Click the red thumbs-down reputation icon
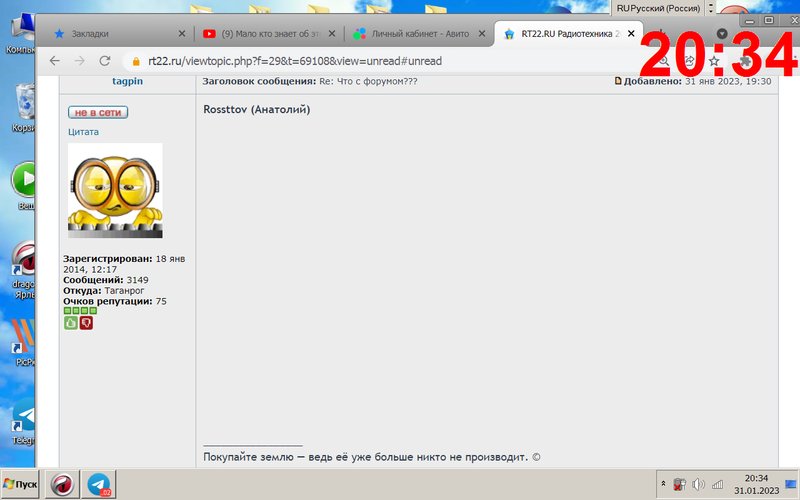 coord(86,323)
